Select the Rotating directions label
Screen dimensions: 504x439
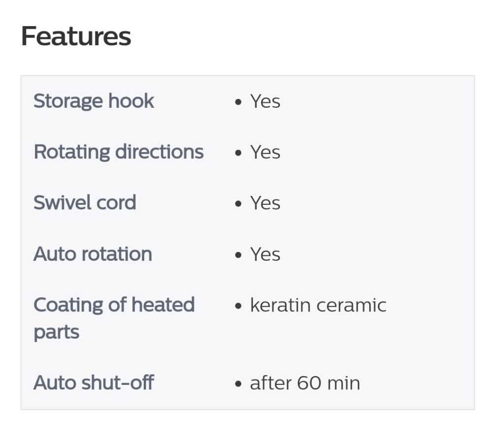(118, 152)
